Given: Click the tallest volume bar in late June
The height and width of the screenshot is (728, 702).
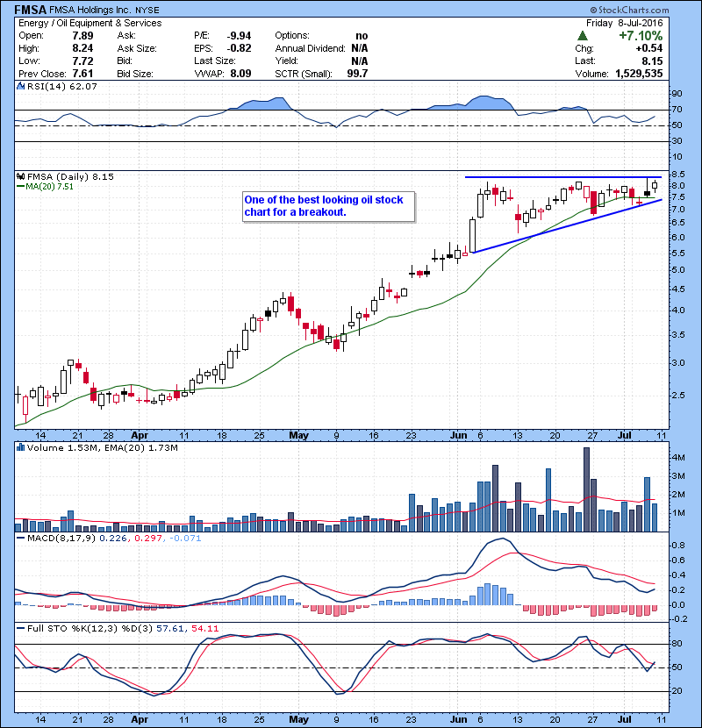Looking at the screenshot, I should click(586, 489).
